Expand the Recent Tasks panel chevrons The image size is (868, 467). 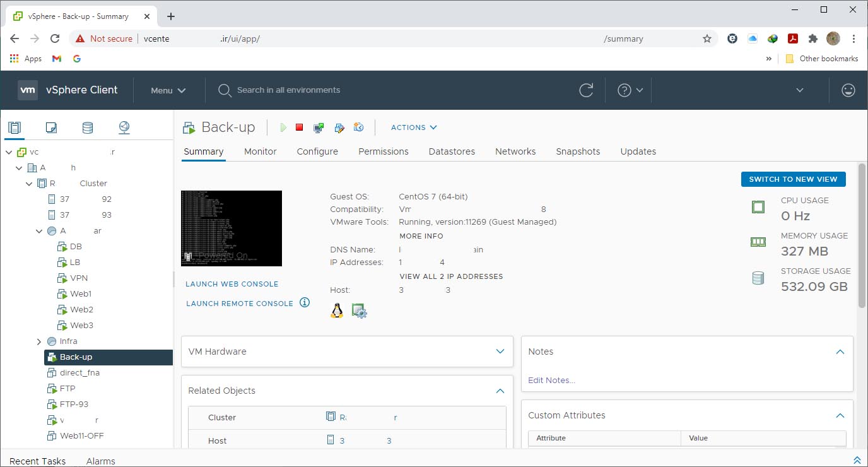857,460
